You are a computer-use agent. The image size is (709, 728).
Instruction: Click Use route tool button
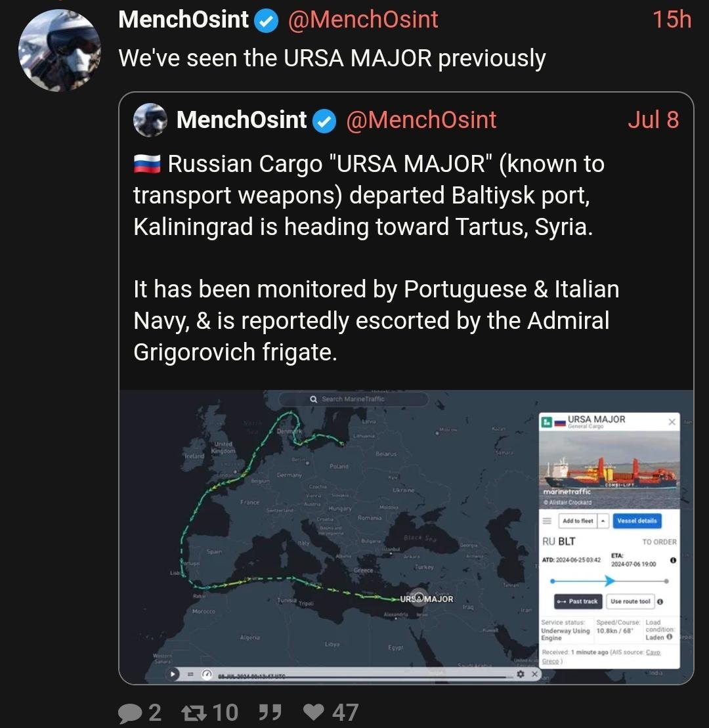coord(630,601)
